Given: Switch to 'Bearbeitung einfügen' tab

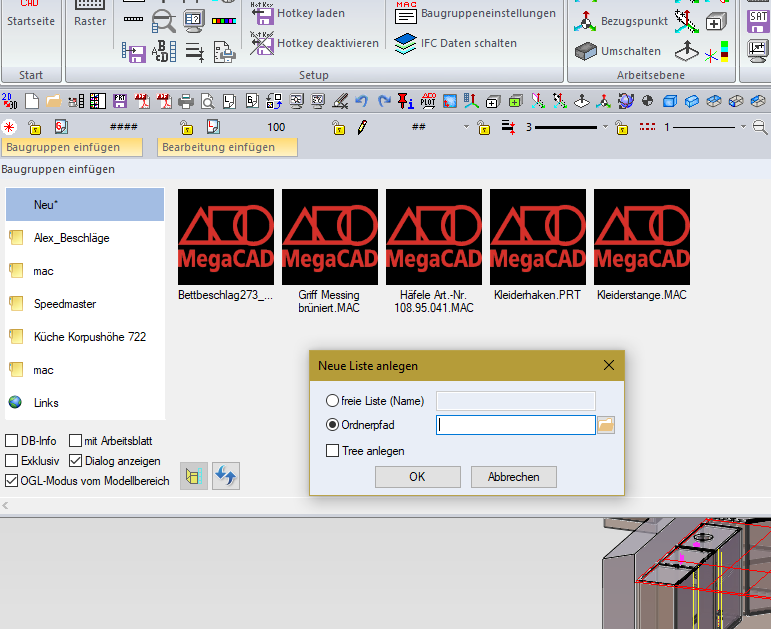Looking at the screenshot, I should 227,147.
